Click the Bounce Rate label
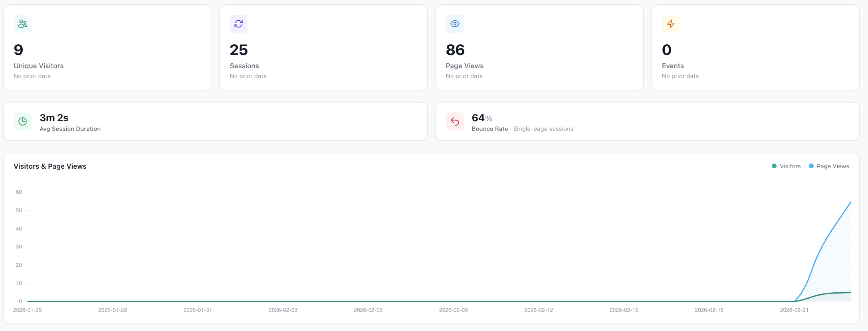868x331 pixels. point(490,129)
